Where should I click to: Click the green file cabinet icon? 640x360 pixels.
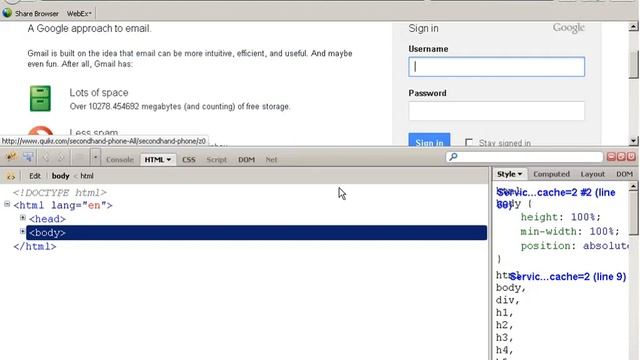(x=40, y=98)
